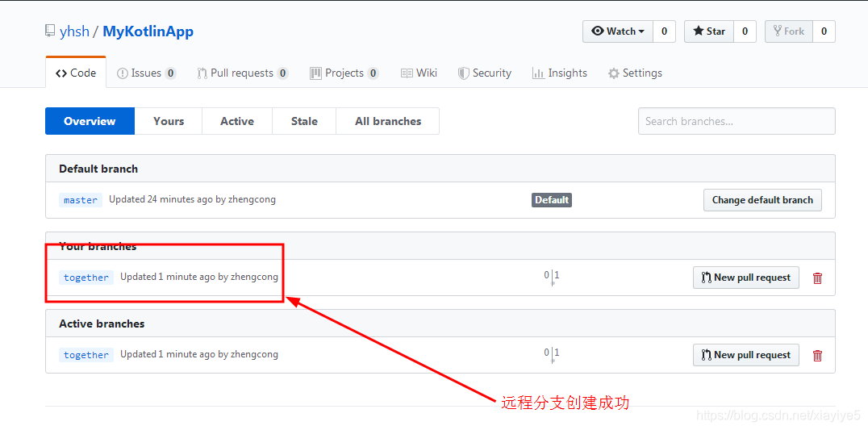Screen dimensions: 868x430
Task: Click the fork icon on Fork button
Action: pos(778,31)
